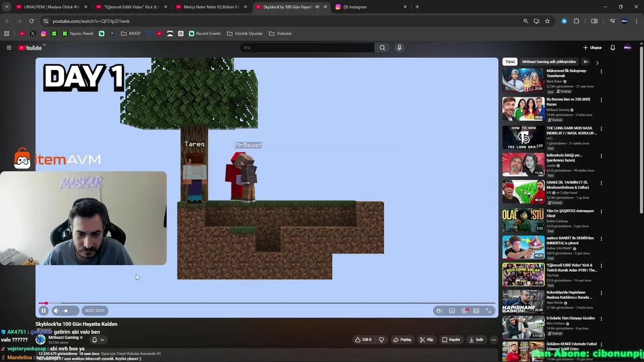Select the 'Tümü' filter chip
The width and height of the screenshot is (644, 362).
pos(510,62)
